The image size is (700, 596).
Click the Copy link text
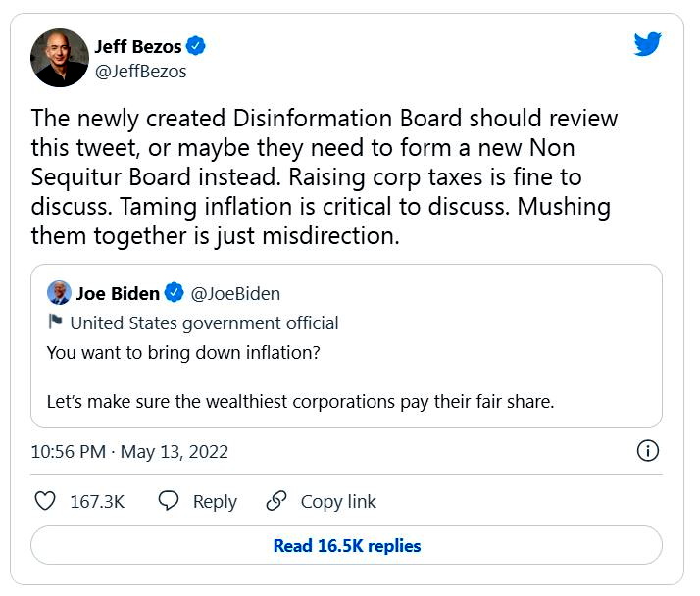pos(338,501)
